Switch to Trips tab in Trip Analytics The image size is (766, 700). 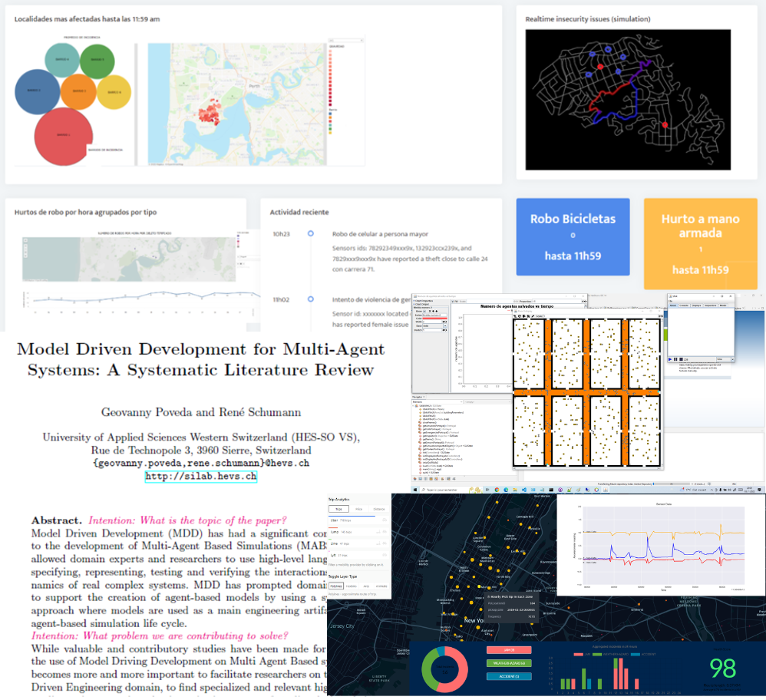tap(338, 508)
